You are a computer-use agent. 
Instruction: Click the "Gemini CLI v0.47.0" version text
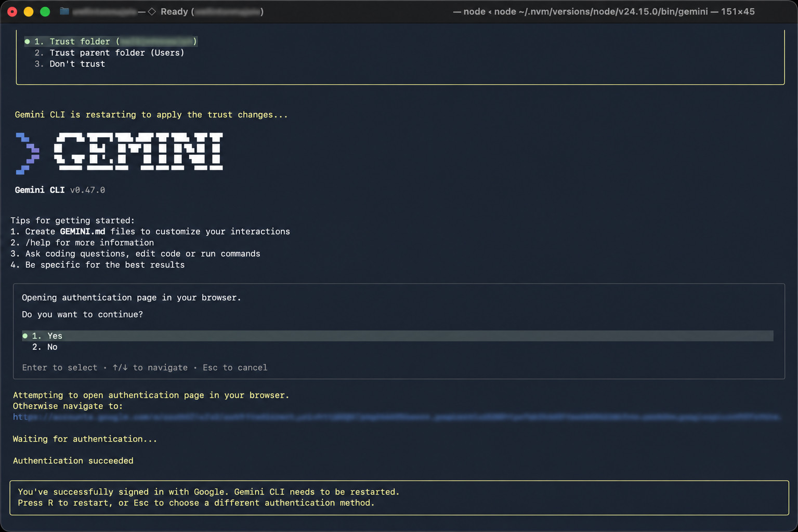[60, 190]
